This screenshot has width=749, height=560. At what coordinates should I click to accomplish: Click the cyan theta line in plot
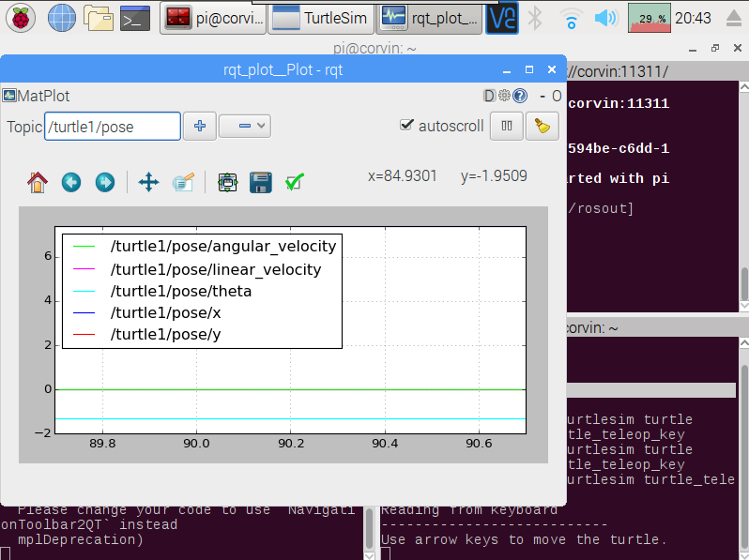(x=290, y=418)
